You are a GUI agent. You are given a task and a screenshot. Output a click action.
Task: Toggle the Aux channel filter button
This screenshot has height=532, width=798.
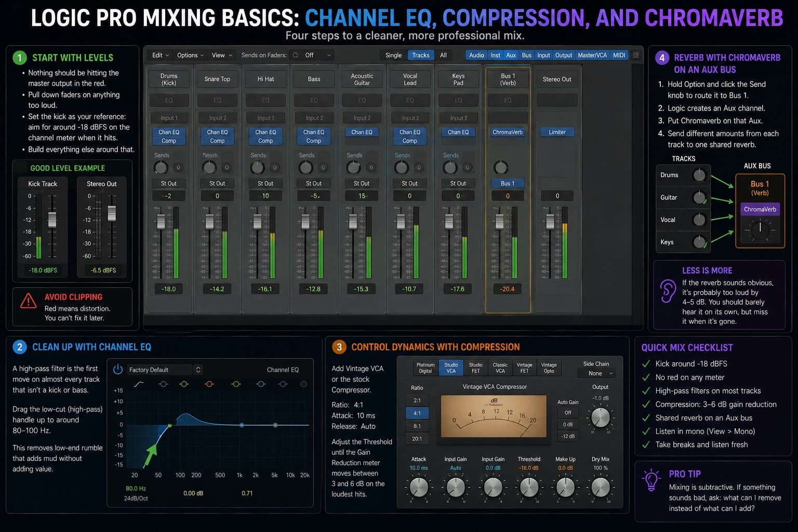tap(511, 55)
